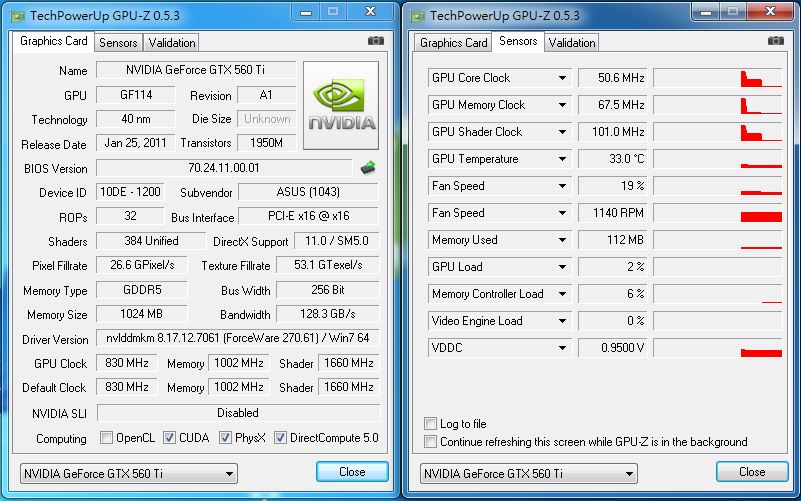
Task: Save BIOS using the green chip icon
Action: click(368, 168)
